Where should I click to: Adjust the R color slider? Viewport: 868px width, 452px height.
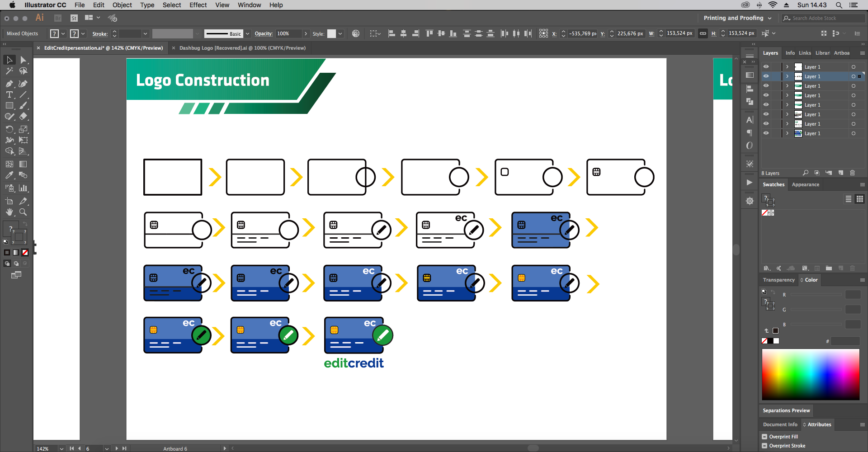[816, 295]
